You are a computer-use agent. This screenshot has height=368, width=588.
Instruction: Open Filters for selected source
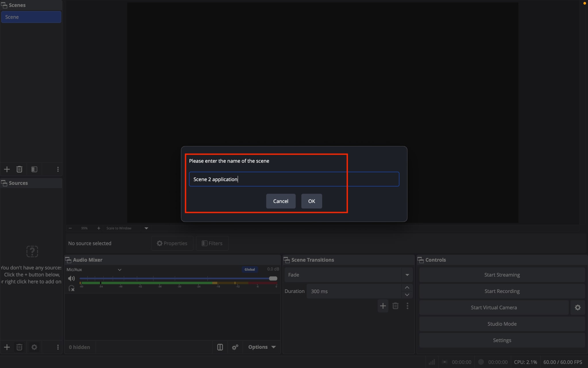point(212,243)
